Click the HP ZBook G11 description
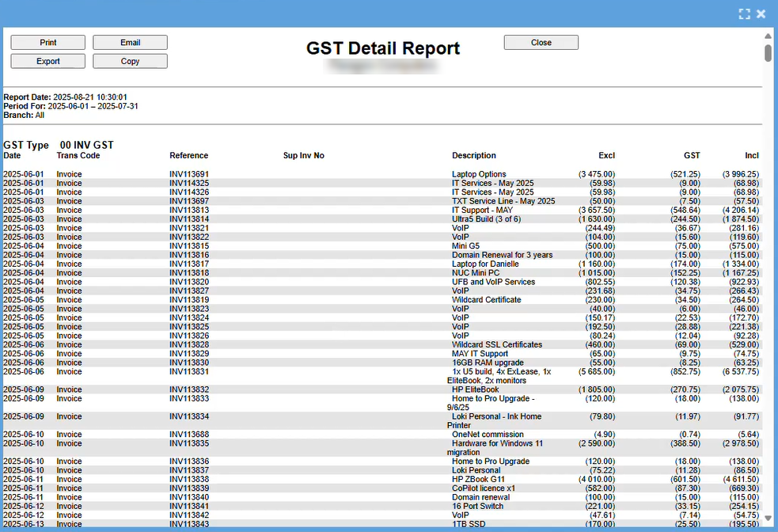This screenshot has width=778, height=532. pos(478,480)
